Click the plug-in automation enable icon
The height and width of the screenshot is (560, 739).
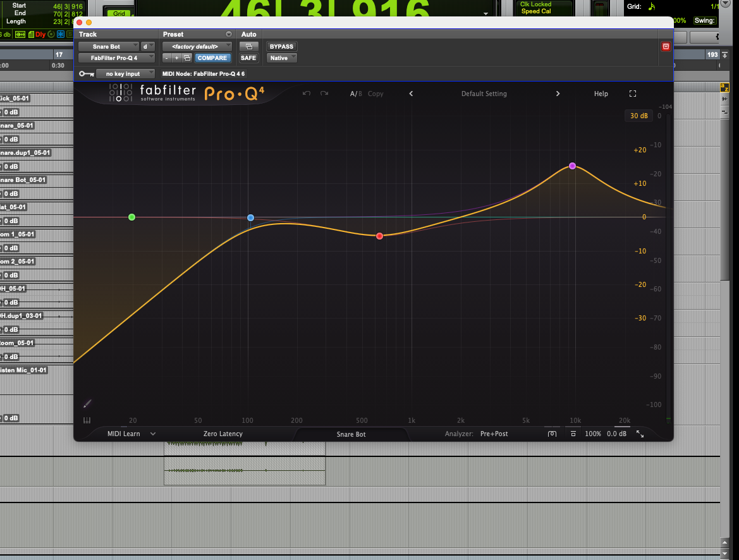[249, 46]
